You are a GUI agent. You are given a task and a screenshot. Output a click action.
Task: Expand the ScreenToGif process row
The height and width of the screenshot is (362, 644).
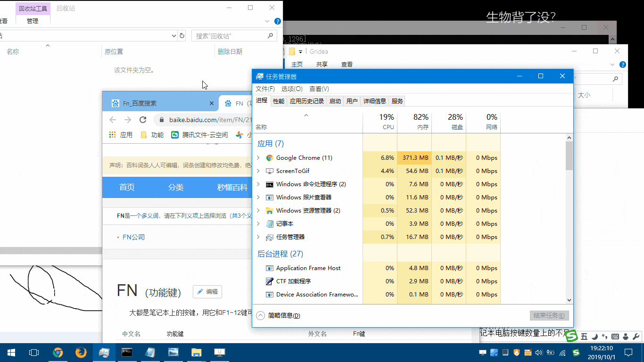pyautogui.click(x=258, y=171)
